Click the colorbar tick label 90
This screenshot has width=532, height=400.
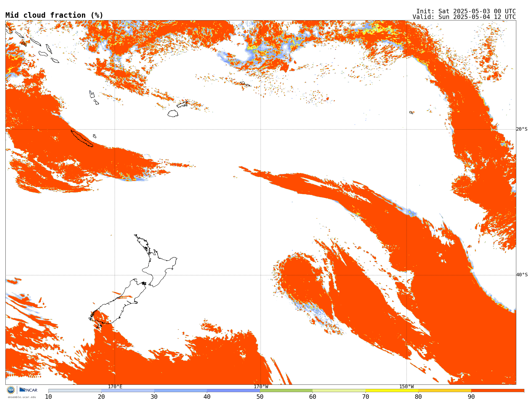tap(471, 397)
